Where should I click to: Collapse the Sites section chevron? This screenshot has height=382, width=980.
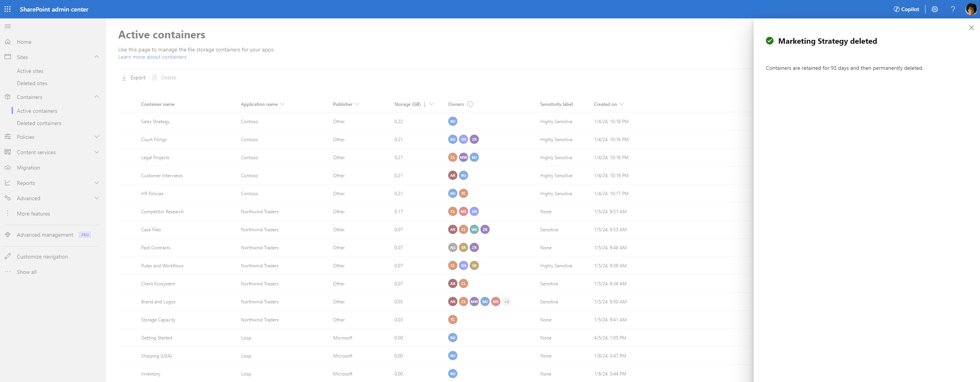pyautogui.click(x=97, y=57)
